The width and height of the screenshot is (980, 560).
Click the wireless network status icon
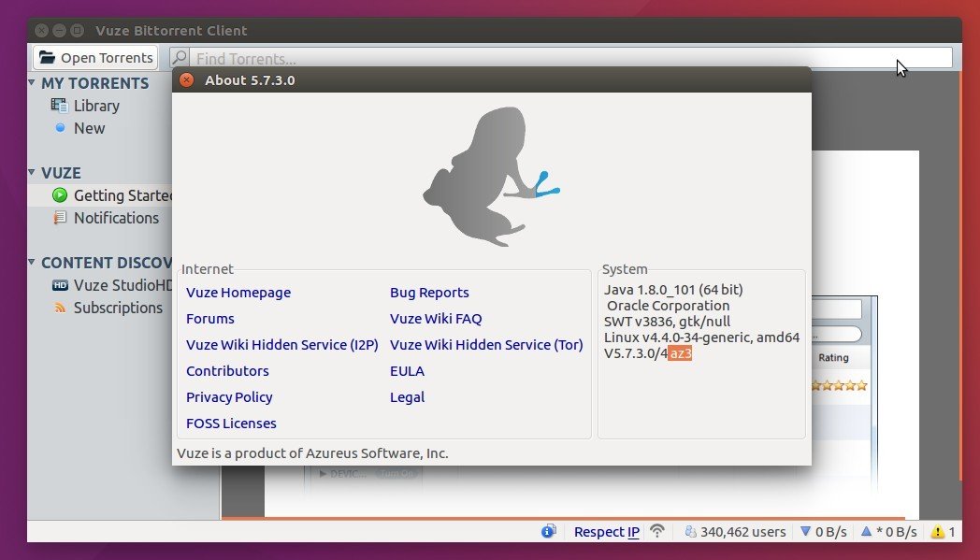[656, 531]
